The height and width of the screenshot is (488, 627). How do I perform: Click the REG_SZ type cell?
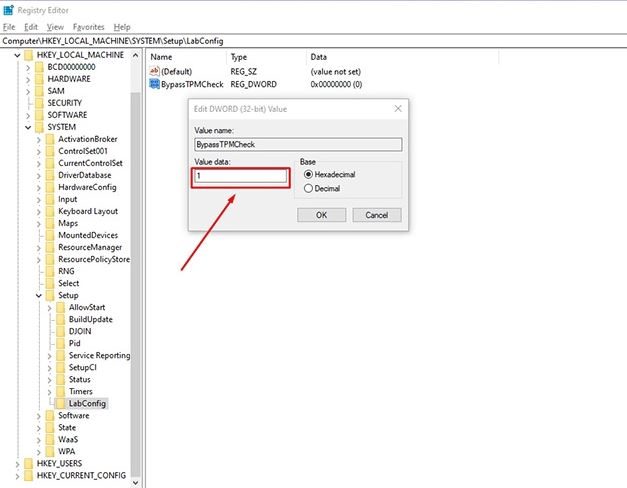244,72
